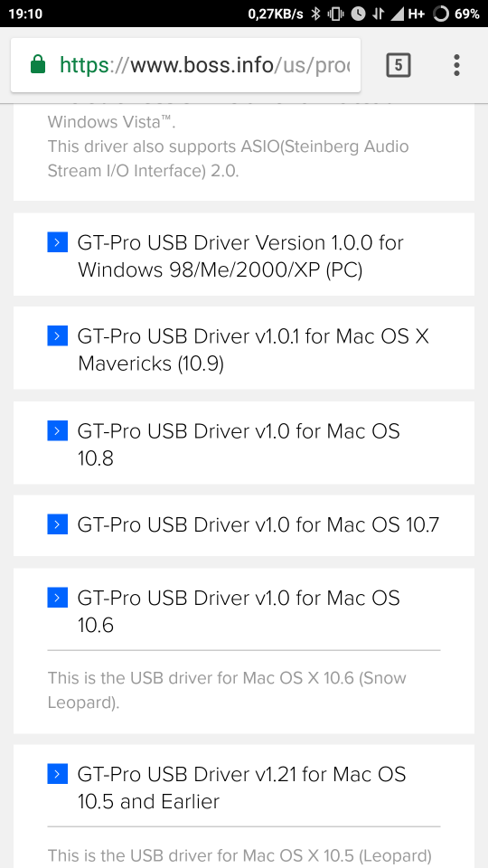488x868 pixels.
Task: Open GT-Pro USB Driver Version 1.0.0 Windows link
Action: (x=240, y=256)
